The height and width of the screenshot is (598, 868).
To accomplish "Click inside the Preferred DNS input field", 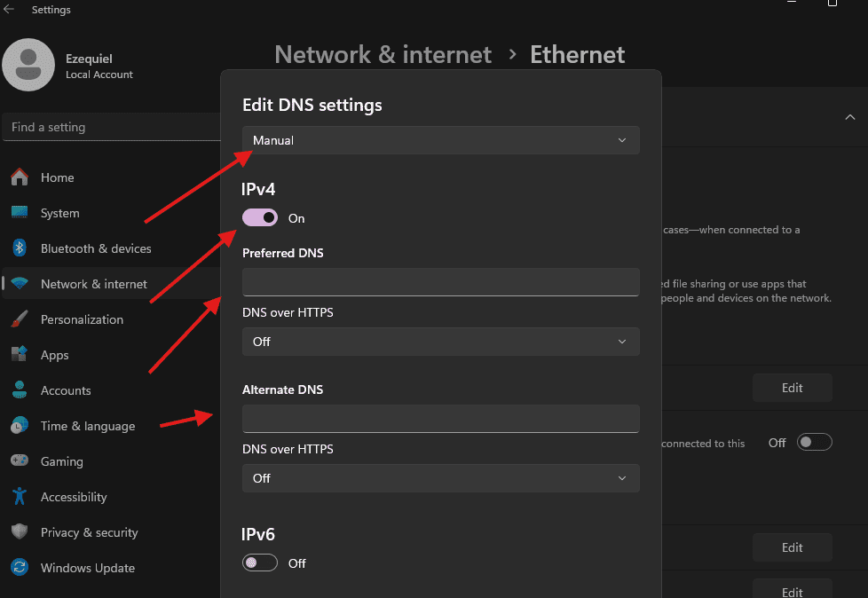I will point(440,281).
